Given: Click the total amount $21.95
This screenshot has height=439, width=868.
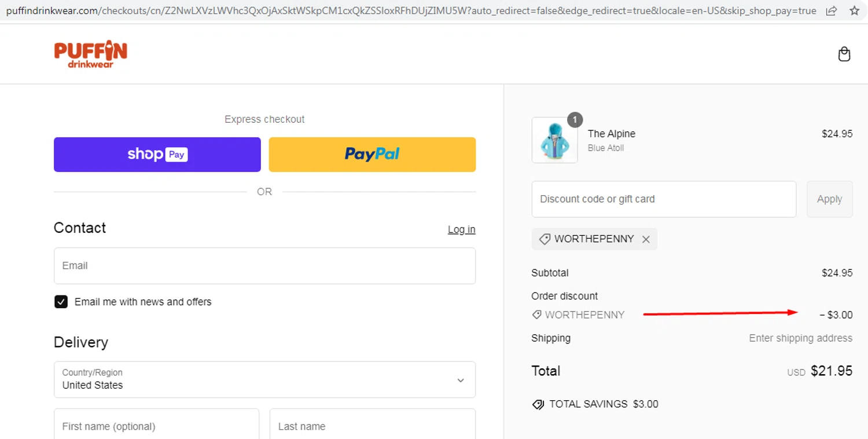Looking at the screenshot, I should pos(832,371).
